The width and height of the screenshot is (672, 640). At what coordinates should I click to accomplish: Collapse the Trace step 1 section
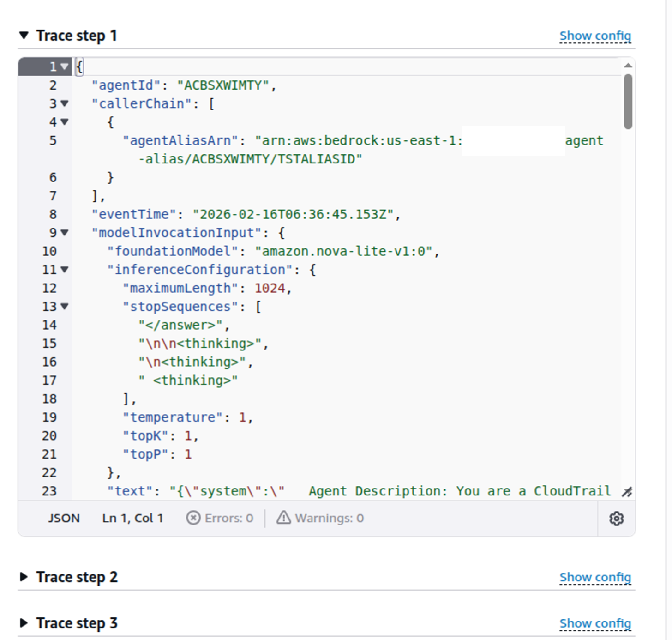(x=24, y=35)
